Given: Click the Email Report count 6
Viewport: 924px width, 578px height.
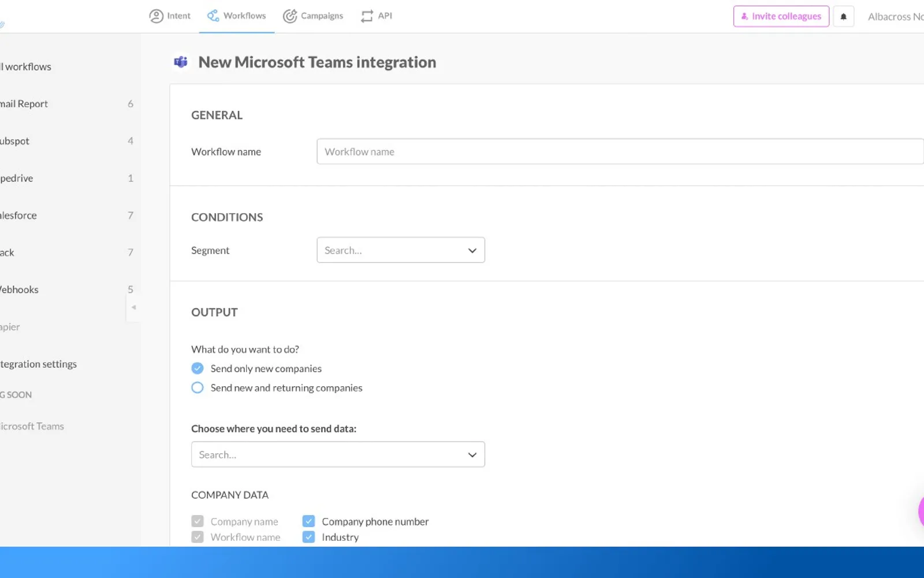Looking at the screenshot, I should click(x=131, y=103).
